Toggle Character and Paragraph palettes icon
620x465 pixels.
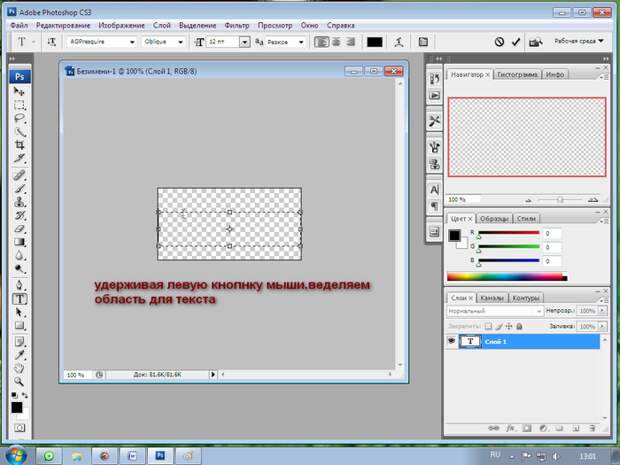[x=423, y=42]
